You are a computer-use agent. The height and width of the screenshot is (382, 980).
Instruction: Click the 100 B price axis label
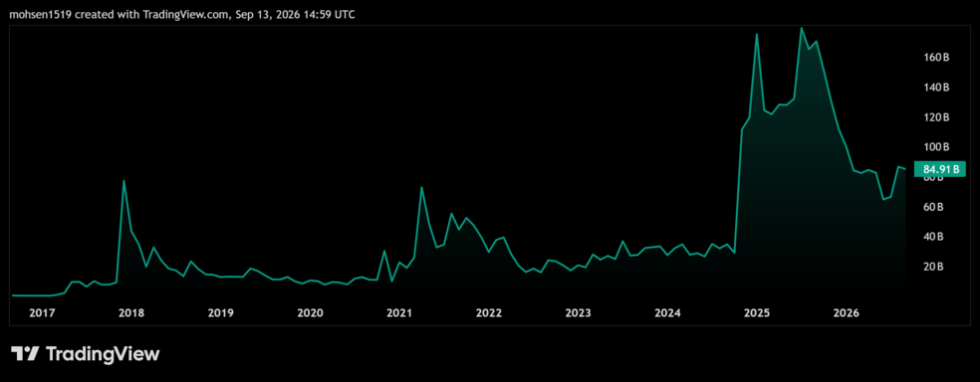(x=937, y=147)
